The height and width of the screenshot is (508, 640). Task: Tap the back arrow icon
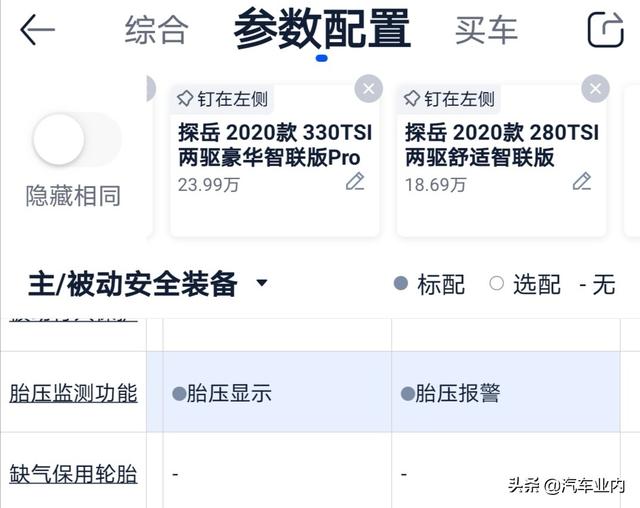pyautogui.click(x=37, y=29)
